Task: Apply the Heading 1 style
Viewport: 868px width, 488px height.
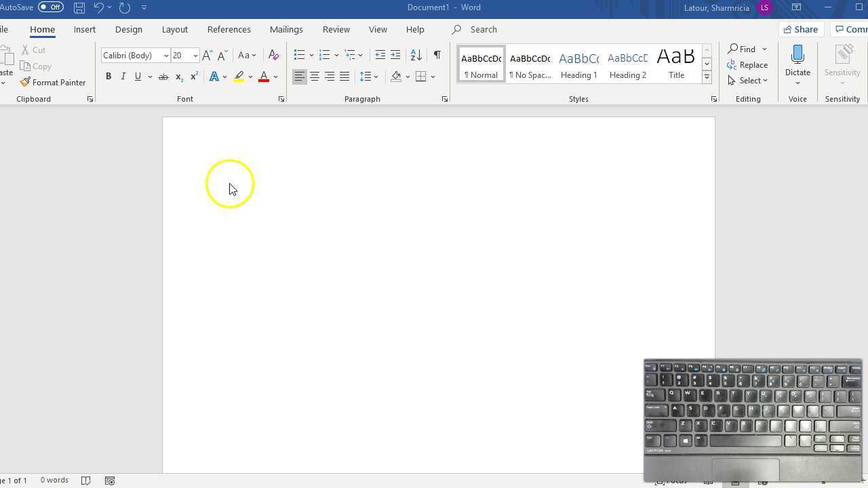Action: point(578,64)
